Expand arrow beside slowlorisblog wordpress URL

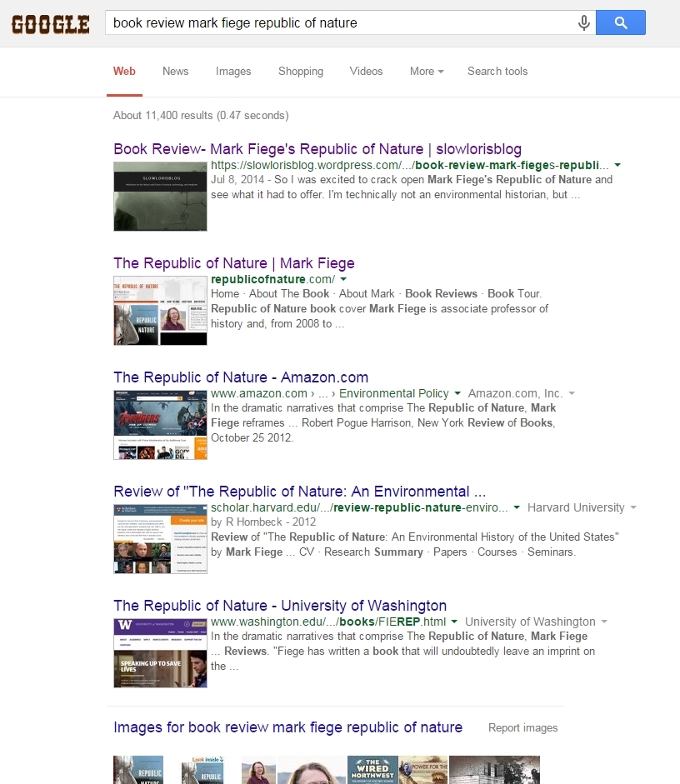click(x=617, y=165)
